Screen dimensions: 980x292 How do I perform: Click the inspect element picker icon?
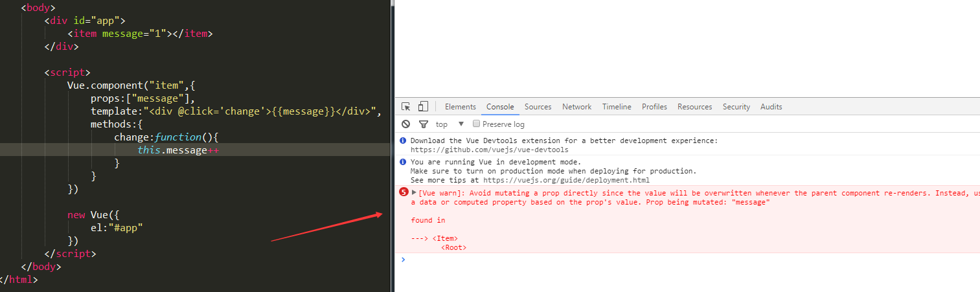pos(406,107)
